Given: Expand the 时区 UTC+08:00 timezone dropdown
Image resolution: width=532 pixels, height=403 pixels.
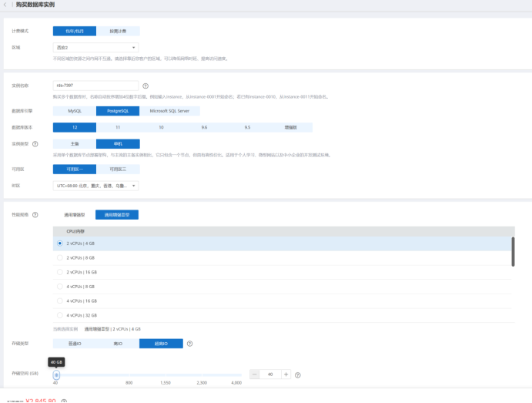Looking at the screenshot, I should pyautogui.click(x=95, y=186).
